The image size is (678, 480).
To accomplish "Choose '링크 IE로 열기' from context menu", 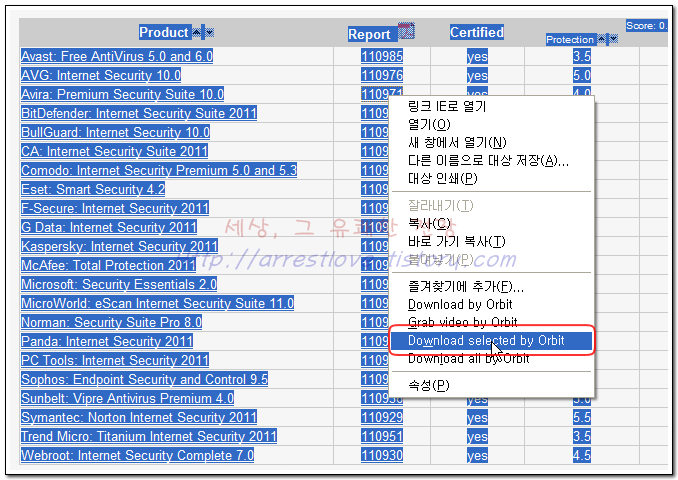I will [491, 106].
